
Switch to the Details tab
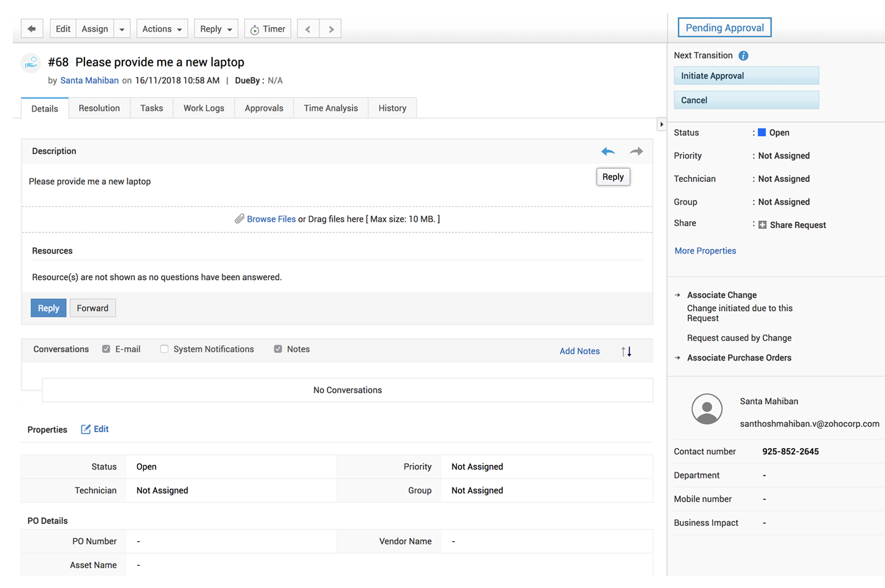tap(44, 108)
